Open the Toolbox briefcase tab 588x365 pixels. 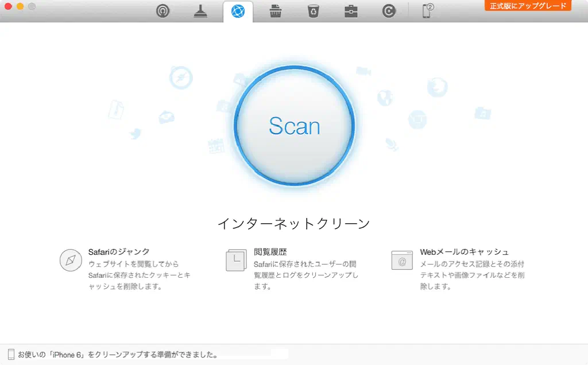click(x=351, y=11)
